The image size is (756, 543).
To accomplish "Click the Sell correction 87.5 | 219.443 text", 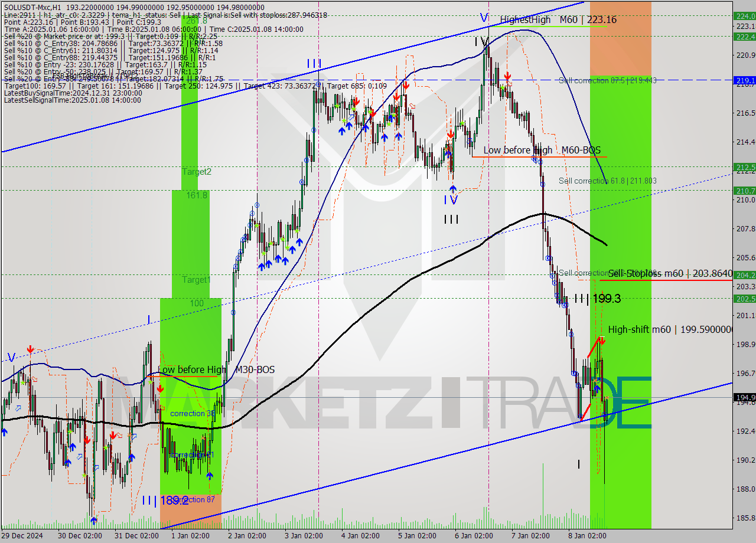I will [x=608, y=80].
